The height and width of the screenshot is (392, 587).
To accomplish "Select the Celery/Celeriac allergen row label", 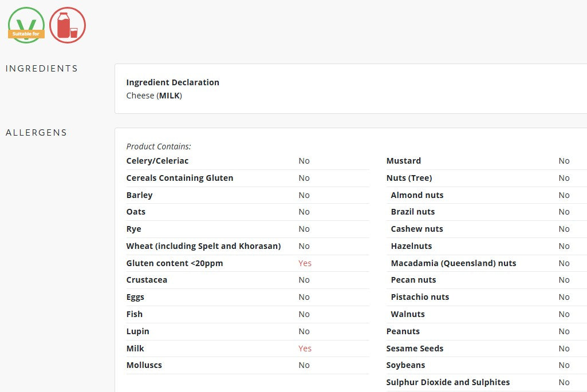I will tap(157, 161).
